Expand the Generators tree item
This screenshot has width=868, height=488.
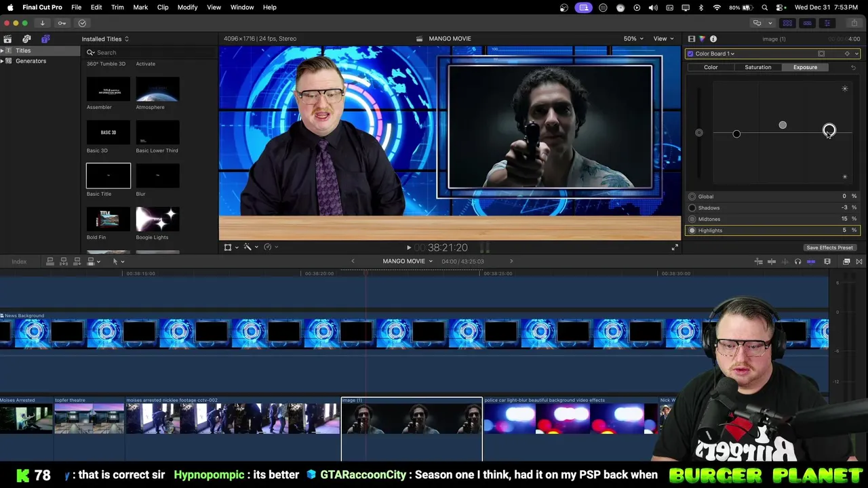coord(2,61)
